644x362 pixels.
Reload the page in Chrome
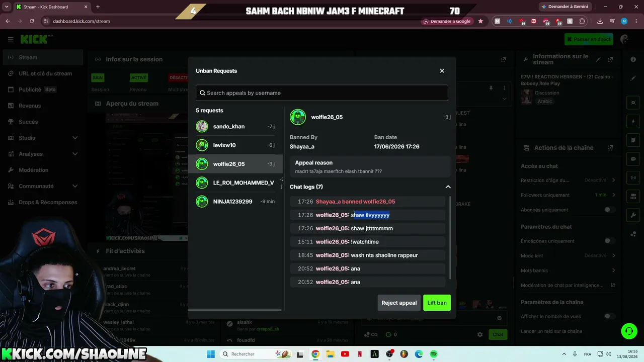tap(32, 21)
